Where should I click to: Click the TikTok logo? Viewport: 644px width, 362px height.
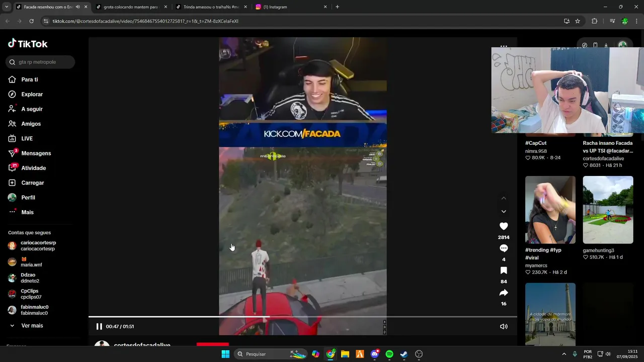coord(28,44)
